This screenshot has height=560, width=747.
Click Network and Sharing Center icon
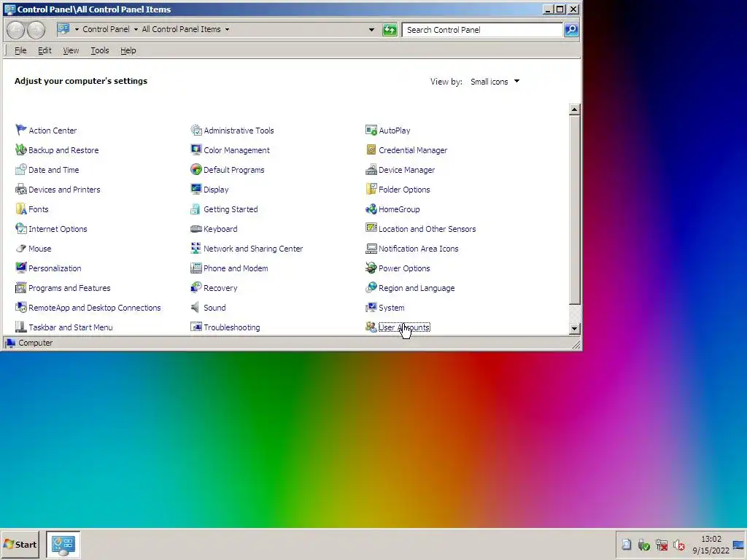point(196,249)
